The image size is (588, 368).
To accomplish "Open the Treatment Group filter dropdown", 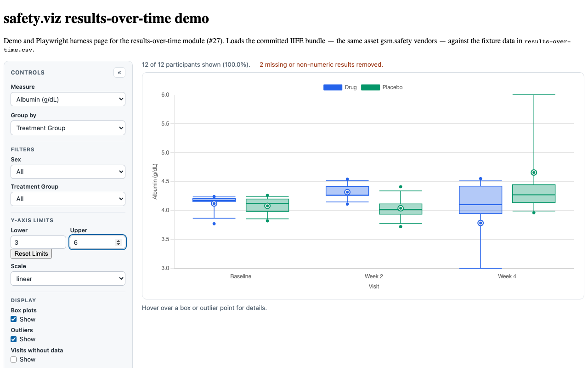I will tap(68, 199).
